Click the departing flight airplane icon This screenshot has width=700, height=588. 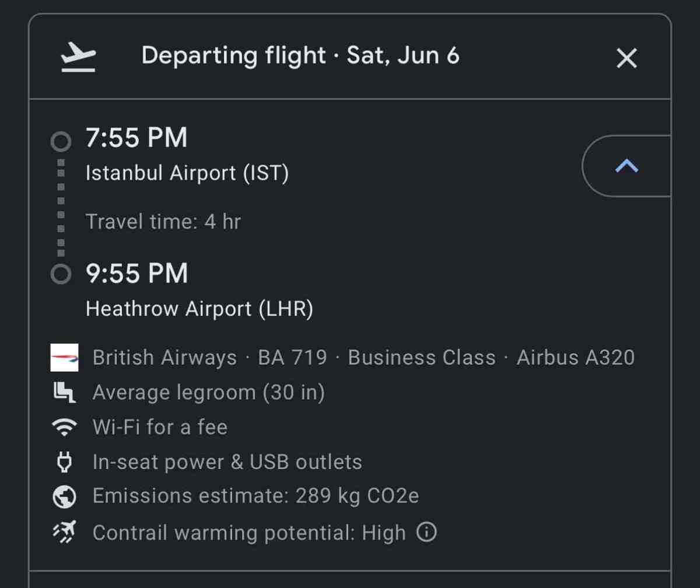point(78,57)
